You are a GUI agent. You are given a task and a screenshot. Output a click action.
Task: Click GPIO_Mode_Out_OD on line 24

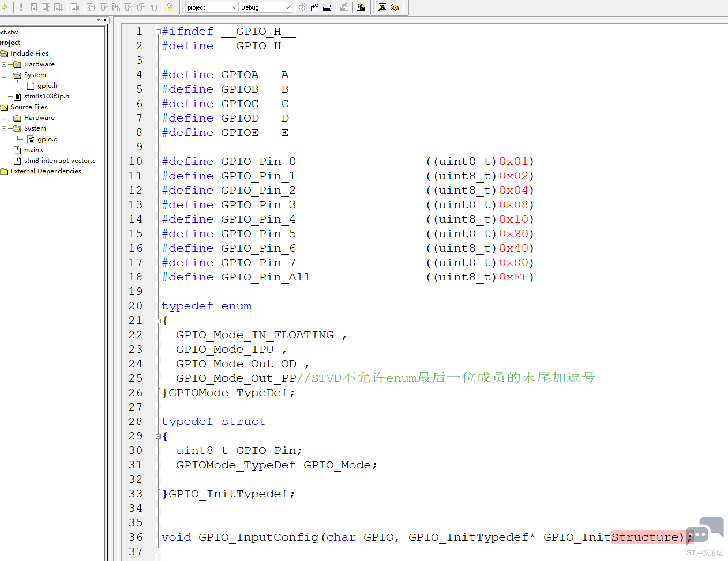pyautogui.click(x=236, y=364)
